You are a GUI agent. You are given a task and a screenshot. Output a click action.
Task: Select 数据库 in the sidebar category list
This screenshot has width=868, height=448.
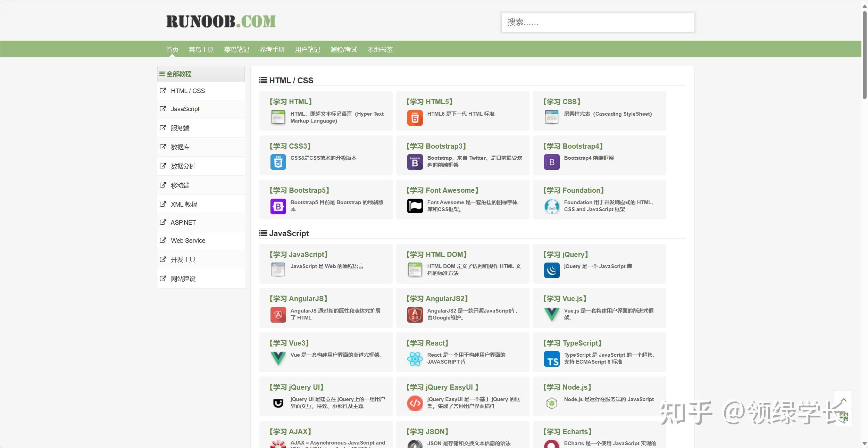180,147
